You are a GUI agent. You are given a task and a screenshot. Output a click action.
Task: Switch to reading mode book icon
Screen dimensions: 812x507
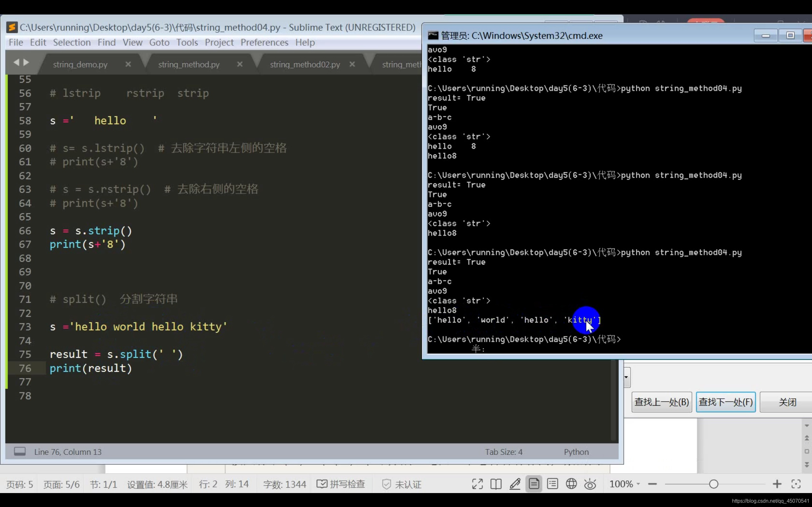click(496, 484)
